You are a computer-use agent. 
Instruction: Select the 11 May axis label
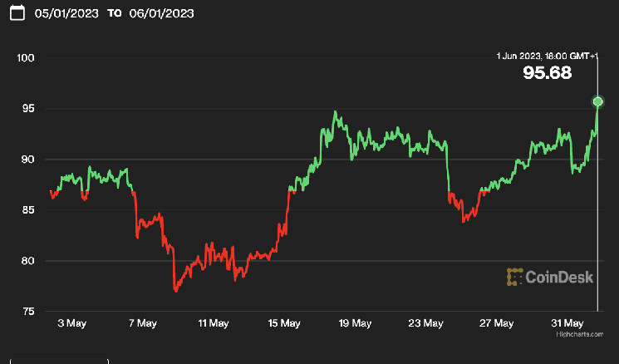(214, 322)
